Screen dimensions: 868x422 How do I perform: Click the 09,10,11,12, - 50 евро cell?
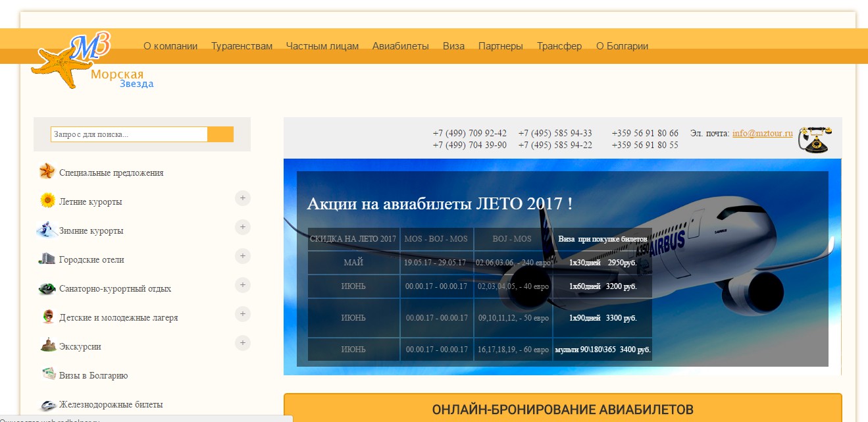[x=513, y=318]
